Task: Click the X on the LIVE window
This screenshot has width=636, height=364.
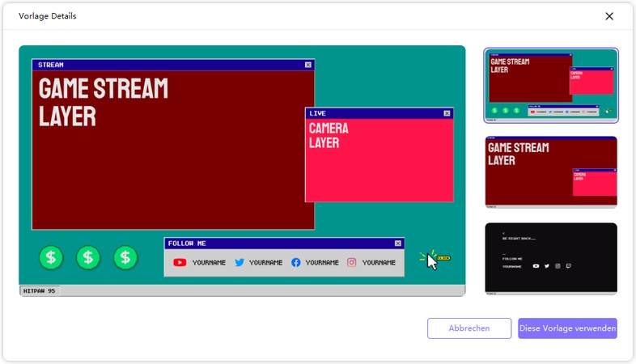Action: point(447,113)
